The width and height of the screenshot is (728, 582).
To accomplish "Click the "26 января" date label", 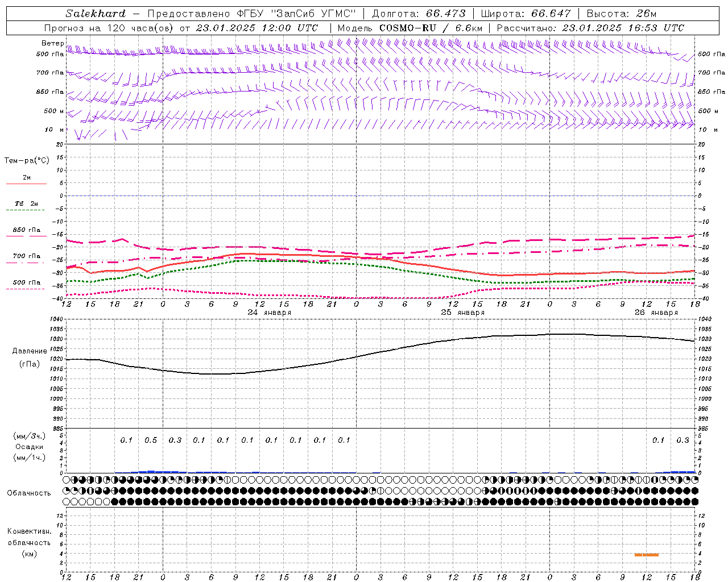I will 656,313.
